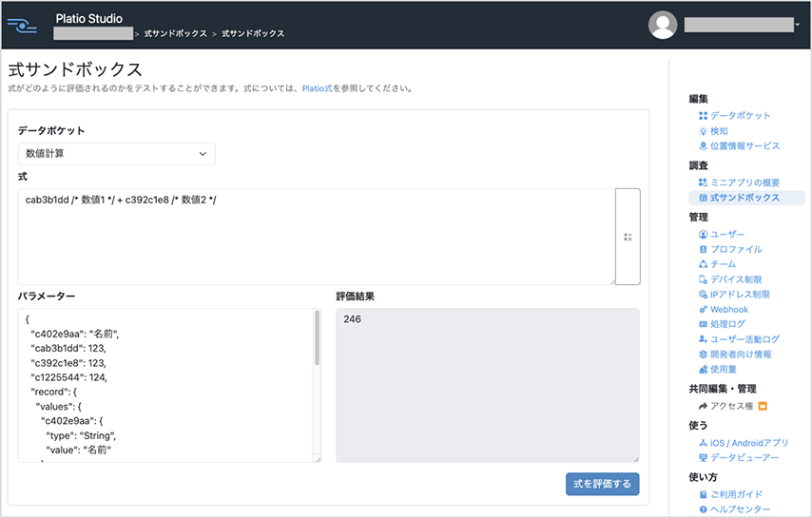Image resolution: width=812 pixels, height=518 pixels.
Task: Click the IPアドレス制限 globe icon
Action: [703, 295]
